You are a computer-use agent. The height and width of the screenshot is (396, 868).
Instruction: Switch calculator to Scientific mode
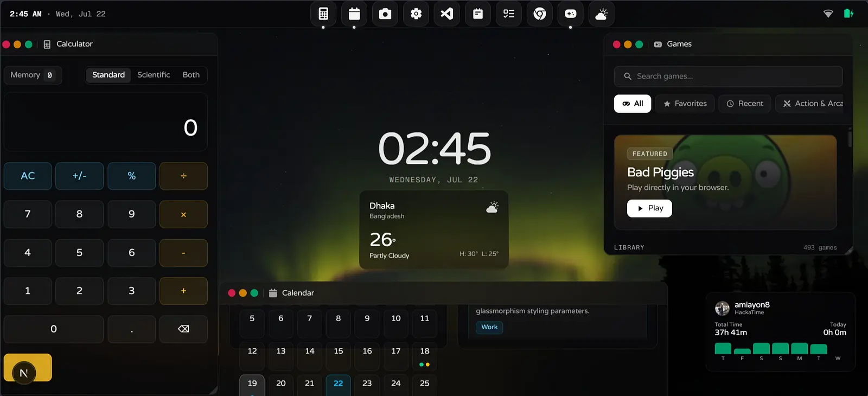coord(154,75)
